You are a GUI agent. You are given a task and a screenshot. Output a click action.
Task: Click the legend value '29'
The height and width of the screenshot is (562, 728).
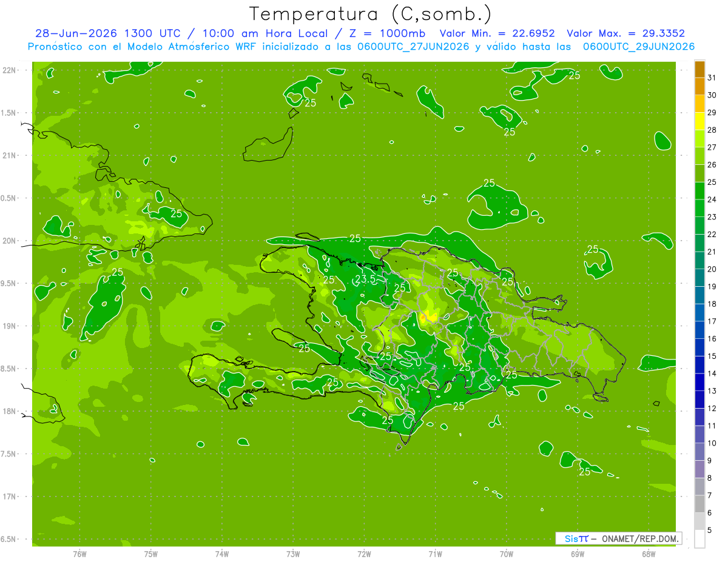(712, 112)
